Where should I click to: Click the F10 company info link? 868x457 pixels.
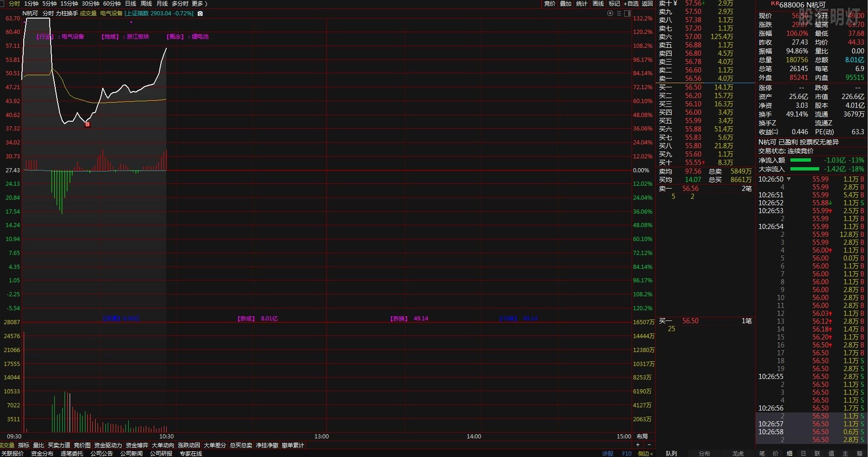click(x=627, y=453)
